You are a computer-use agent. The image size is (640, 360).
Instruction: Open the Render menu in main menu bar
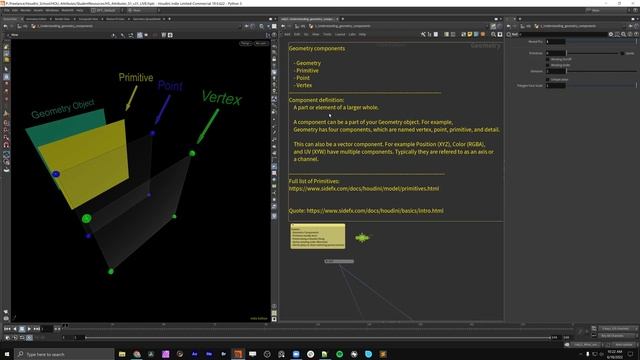tap(25, 10)
